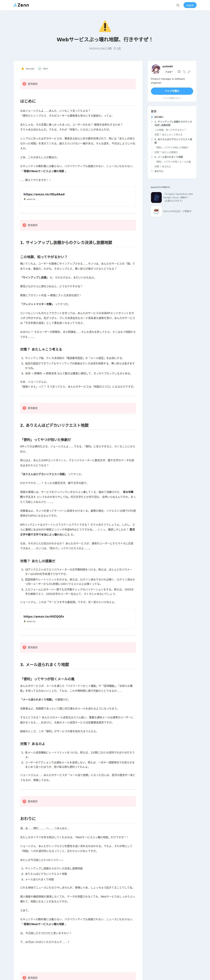Click the 2025/01/28に公開 date text
The image size is (210, 980).
tap(100, 49)
